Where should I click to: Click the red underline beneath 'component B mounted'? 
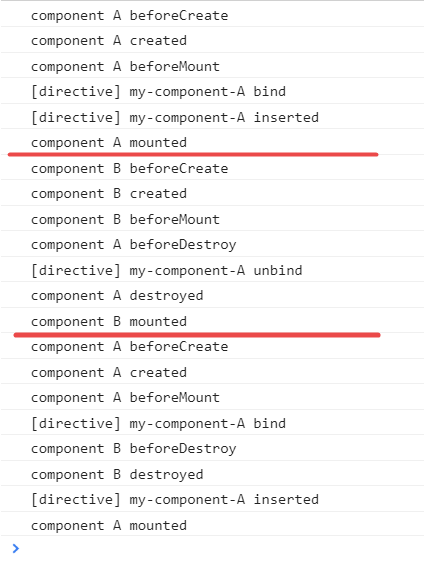[x=197, y=335]
